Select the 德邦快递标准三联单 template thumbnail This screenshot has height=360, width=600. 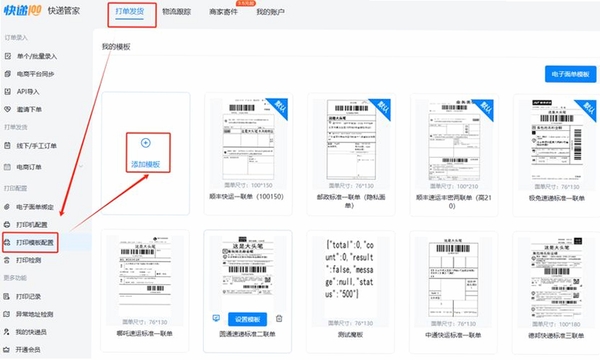point(556,277)
